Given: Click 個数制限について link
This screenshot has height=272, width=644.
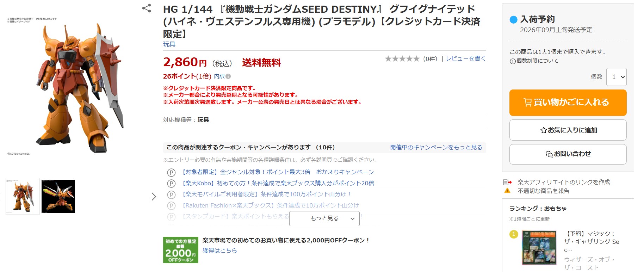Looking at the screenshot, I should 537,61.
